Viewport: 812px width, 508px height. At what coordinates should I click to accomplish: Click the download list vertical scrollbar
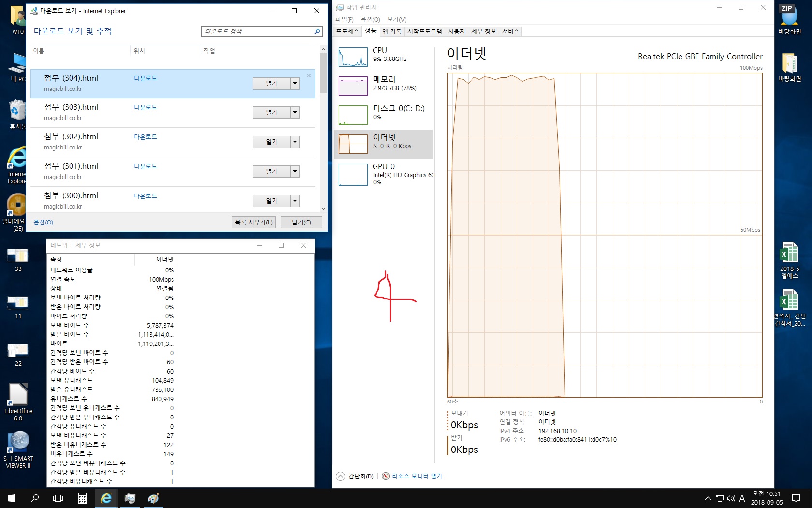pyautogui.click(x=323, y=129)
